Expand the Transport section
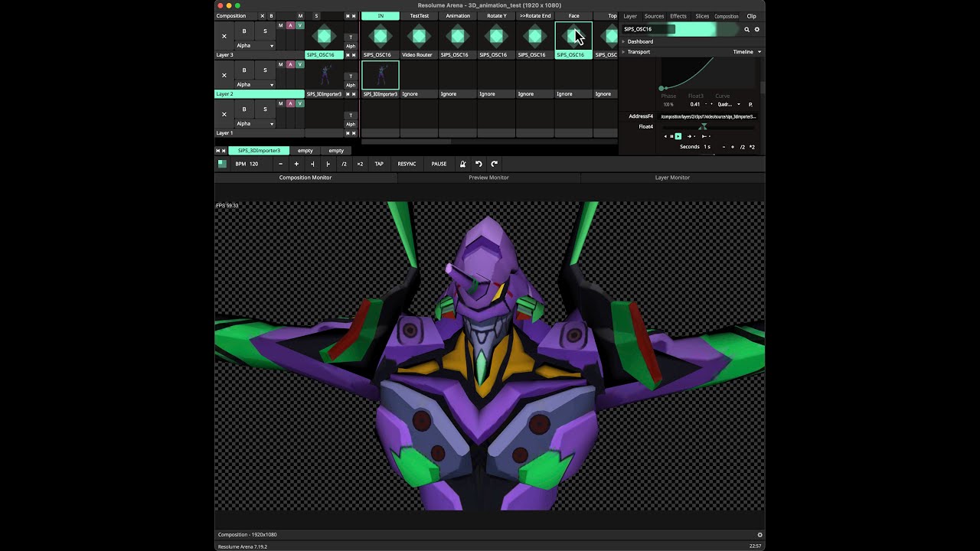This screenshot has width=980, height=551. [x=623, y=52]
